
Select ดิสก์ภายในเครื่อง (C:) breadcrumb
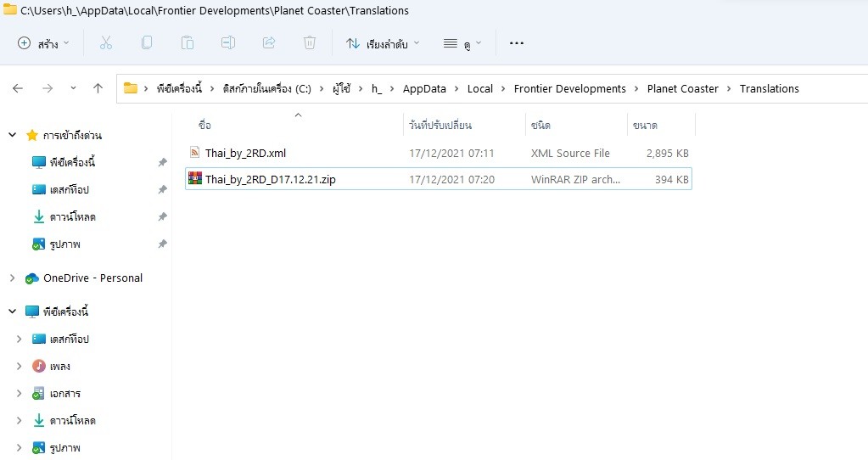266,88
